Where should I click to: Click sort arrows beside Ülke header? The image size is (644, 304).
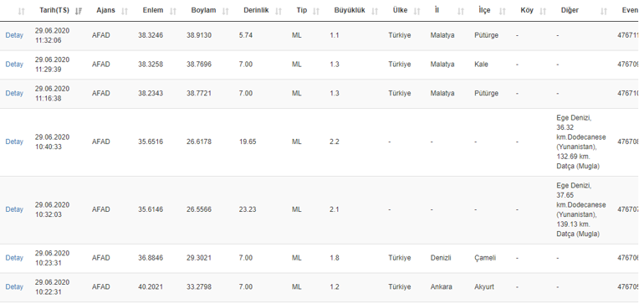(x=417, y=11)
